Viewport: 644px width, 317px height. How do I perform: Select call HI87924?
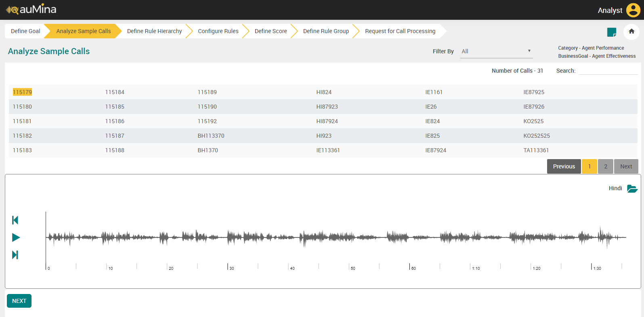click(327, 121)
